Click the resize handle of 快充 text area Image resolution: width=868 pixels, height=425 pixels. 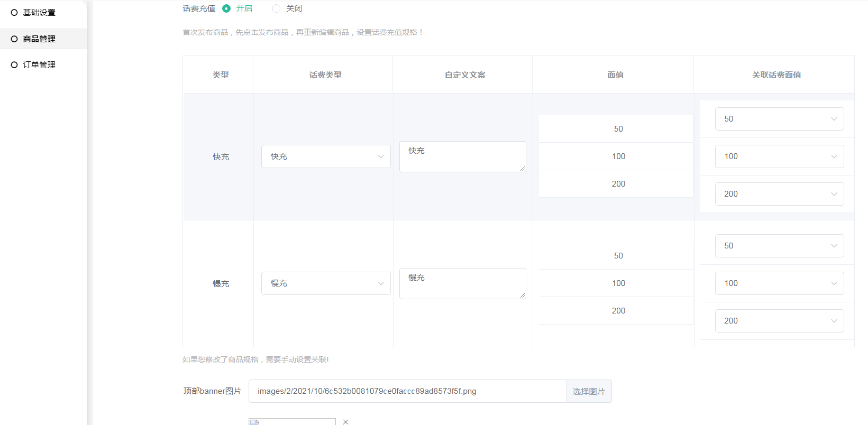pyautogui.click(x=523, y=169)
